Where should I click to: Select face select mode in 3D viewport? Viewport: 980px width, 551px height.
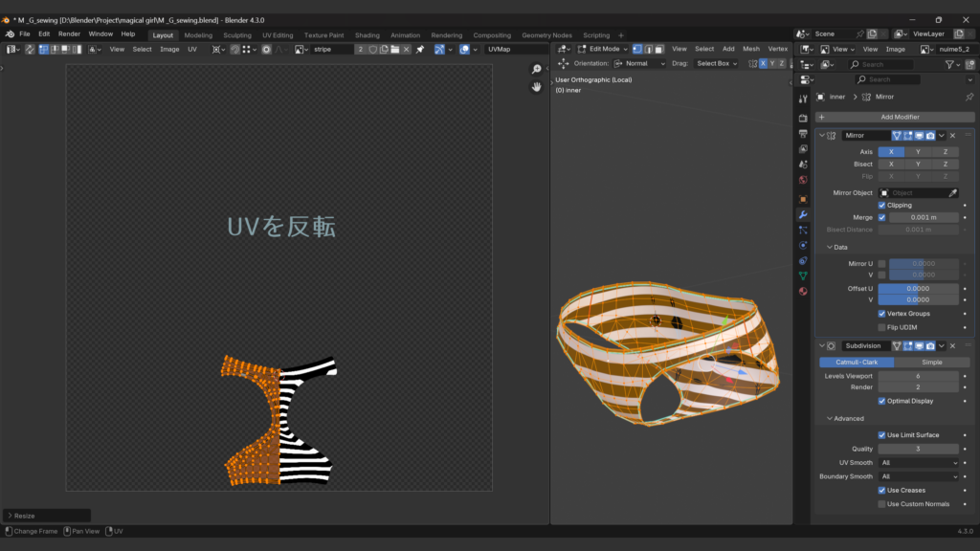(x=659, y=49)
